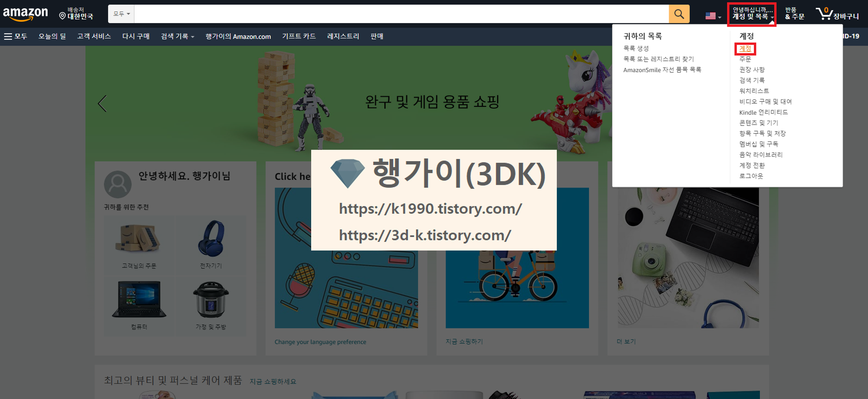Open 기프트 카드 in navigation bar
Screen dimensions: 868x399
pyautogui.click(x=299, y=36)
